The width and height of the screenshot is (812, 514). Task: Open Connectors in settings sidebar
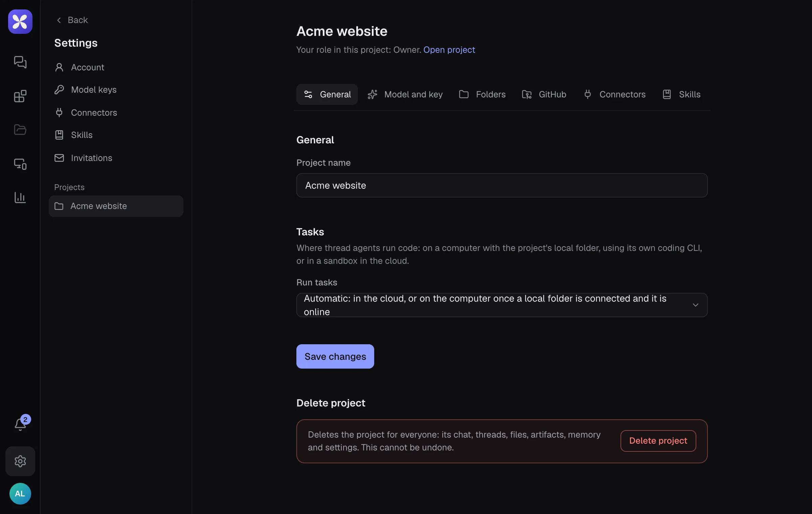coord(116,113)
